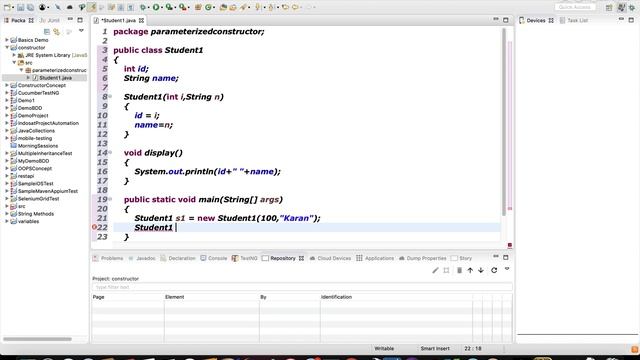The height and width of the screenshot is (360, 640).
Task: Click the New Java Class icon
Action: point(209,7)
